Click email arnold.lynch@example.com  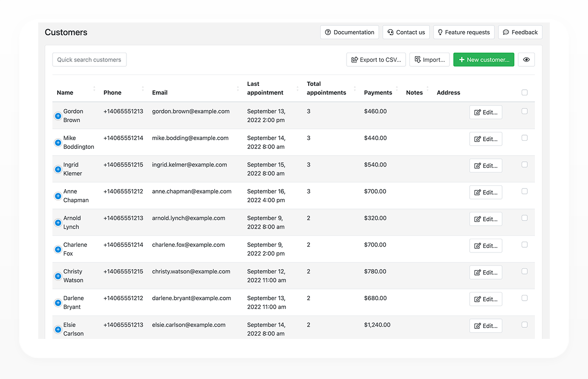click(189, 218)
